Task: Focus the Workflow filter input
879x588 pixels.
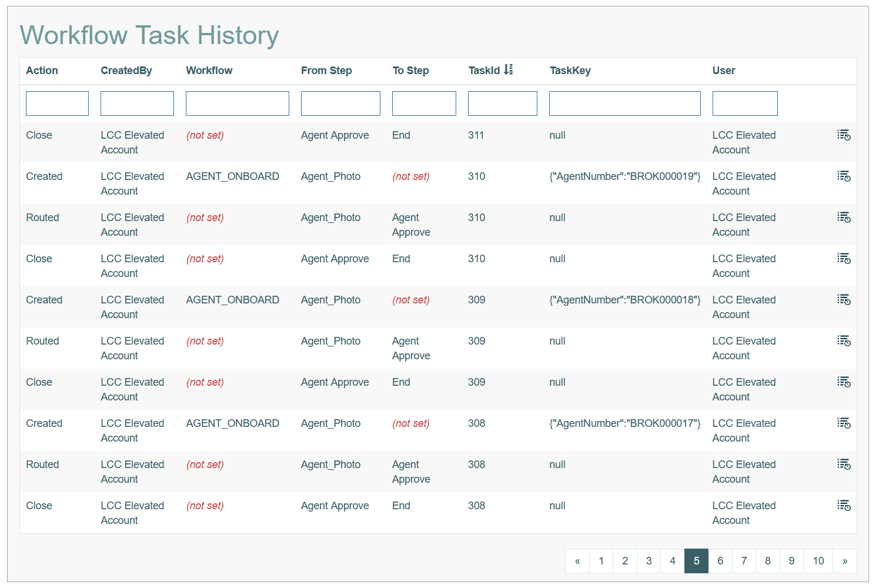Action: [238, 103]
